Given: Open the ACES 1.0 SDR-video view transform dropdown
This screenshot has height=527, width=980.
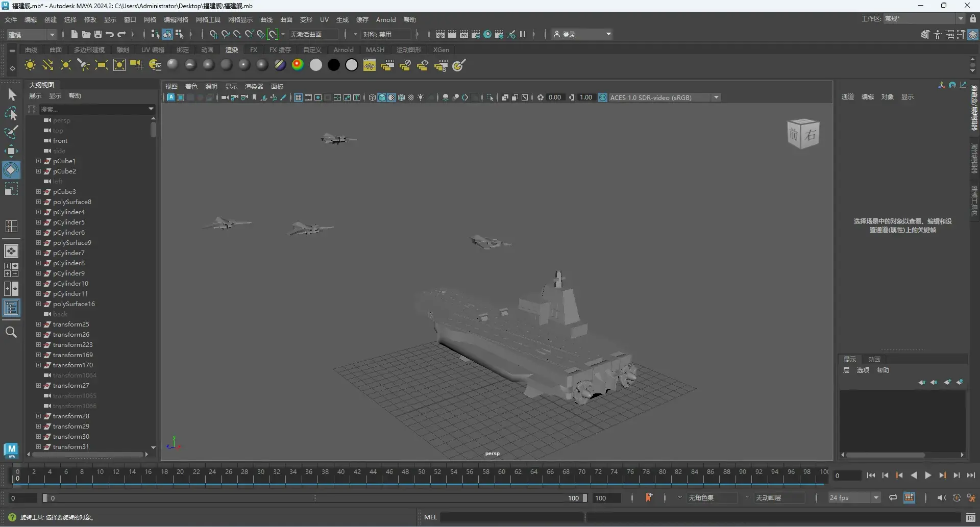Looking at the screenshot, I should click(x=665, y=97).
